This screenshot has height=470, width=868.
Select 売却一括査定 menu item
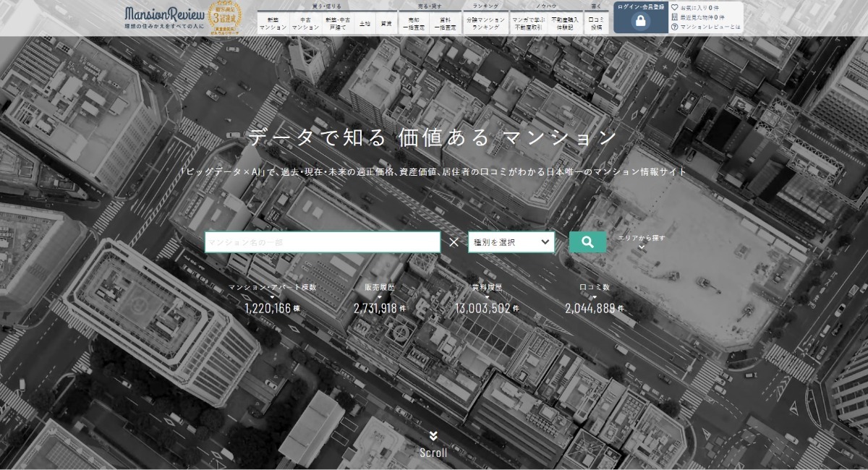coord(414,23)
